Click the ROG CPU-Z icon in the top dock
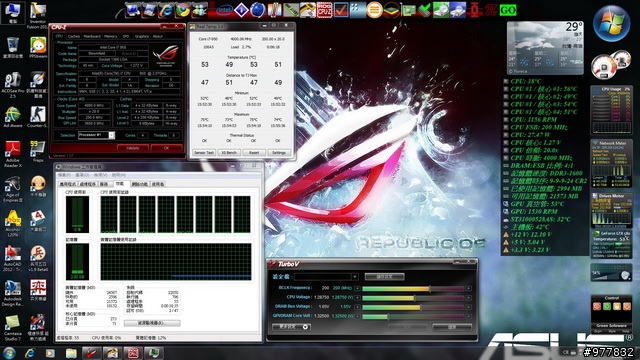 pos(324,10)
